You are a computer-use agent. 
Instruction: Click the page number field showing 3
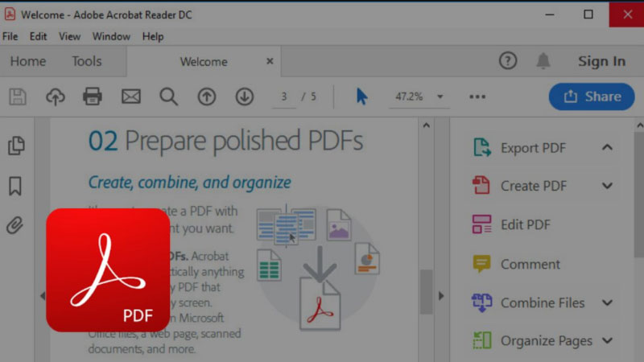point(284,97)
